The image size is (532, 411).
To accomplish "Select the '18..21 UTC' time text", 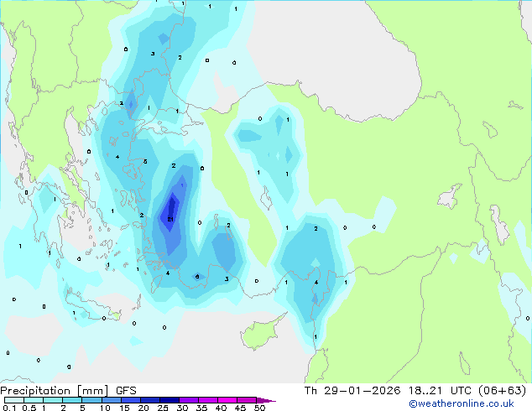I will pos(440,391).
